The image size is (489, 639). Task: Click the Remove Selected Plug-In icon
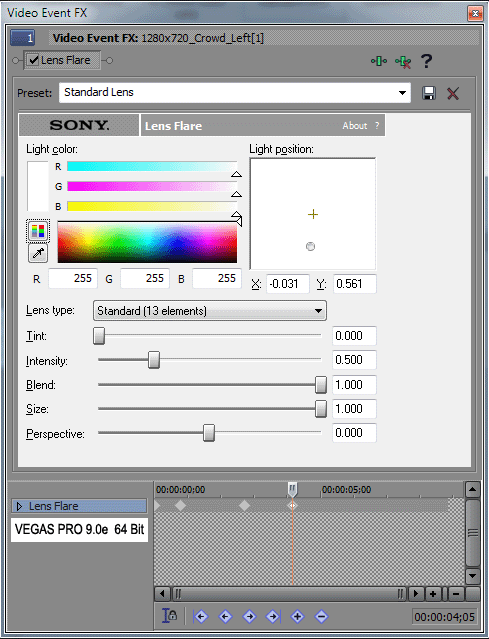403,62
